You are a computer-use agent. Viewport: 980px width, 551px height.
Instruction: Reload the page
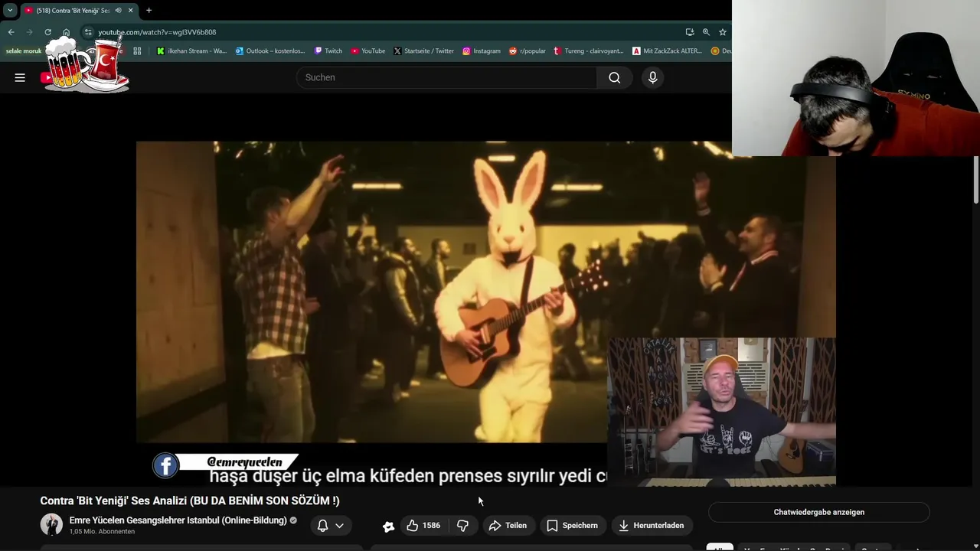pos(47,32)
